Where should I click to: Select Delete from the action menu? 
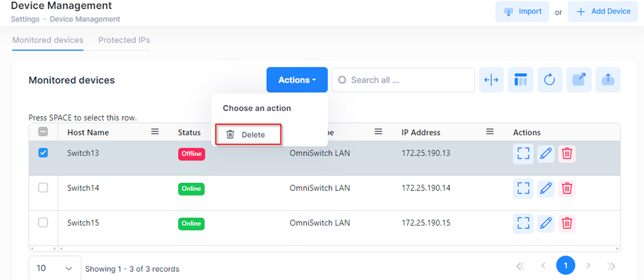pyautogui.click(x=247, y=134)
